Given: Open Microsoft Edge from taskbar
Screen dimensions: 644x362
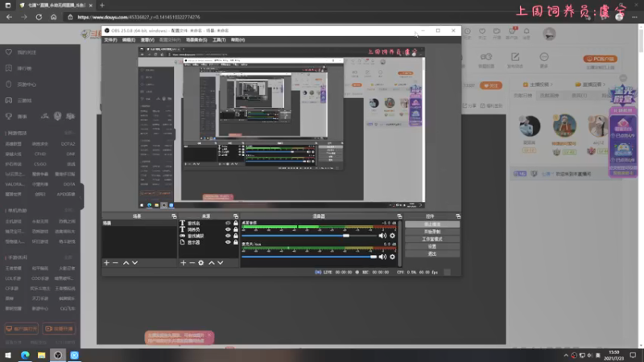Looking at the screenshot, I should coord(25,355).
